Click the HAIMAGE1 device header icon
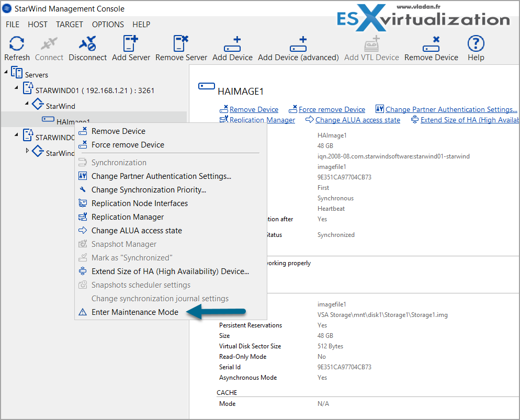This screenshot has height=420, width=520. [x=206, y=86]
